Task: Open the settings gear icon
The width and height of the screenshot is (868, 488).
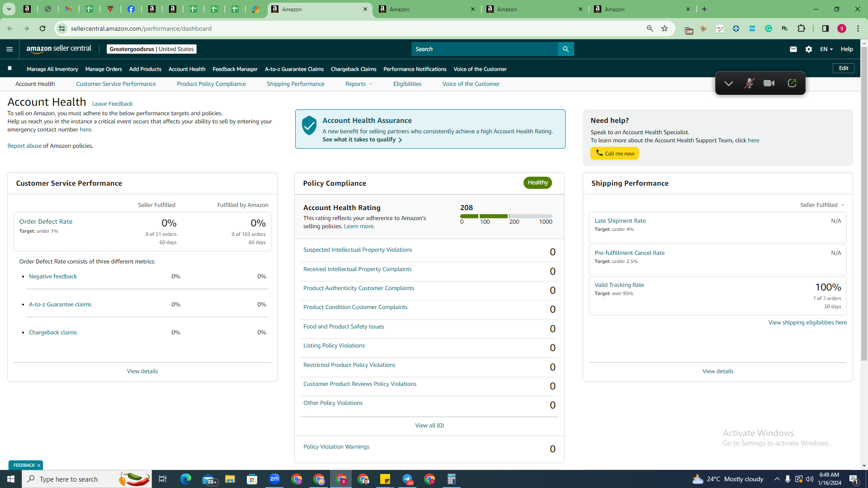Action: coord(809,49)
